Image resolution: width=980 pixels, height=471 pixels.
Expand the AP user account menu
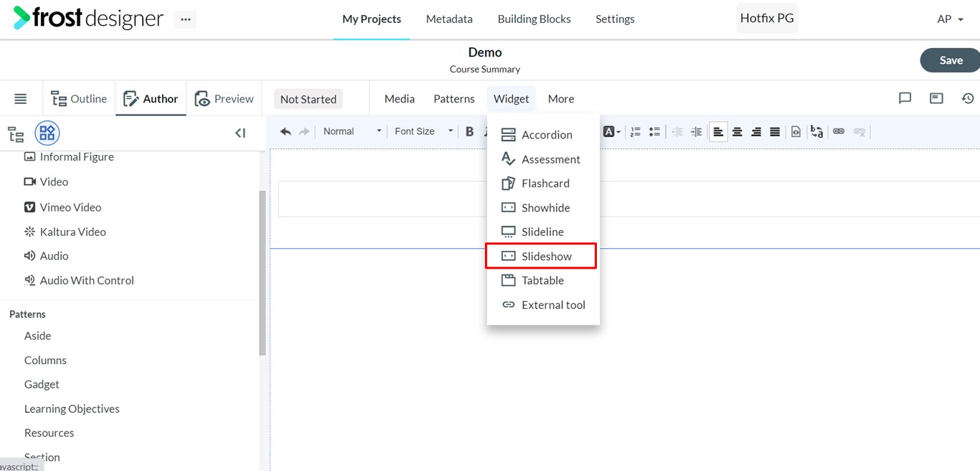click(951, 19)
